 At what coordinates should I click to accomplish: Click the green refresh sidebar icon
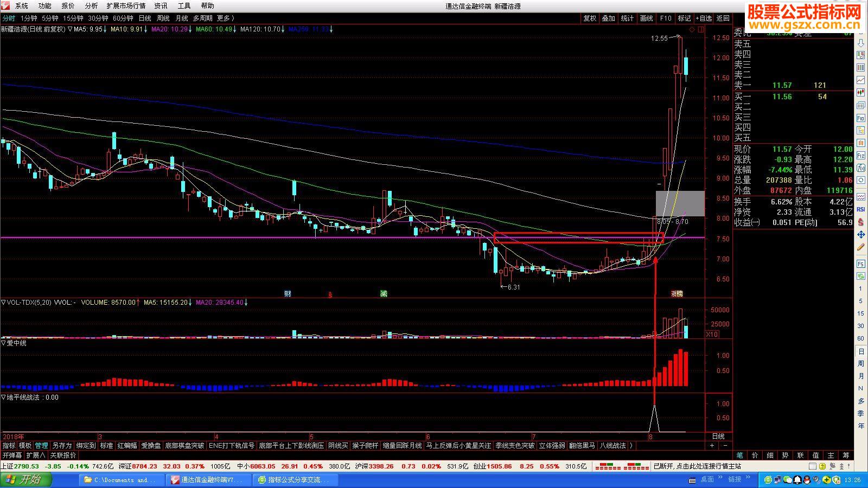click(861, 277)
